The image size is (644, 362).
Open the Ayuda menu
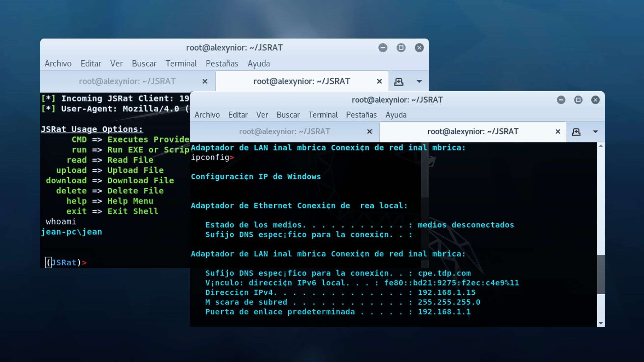[x=396, y=115]
